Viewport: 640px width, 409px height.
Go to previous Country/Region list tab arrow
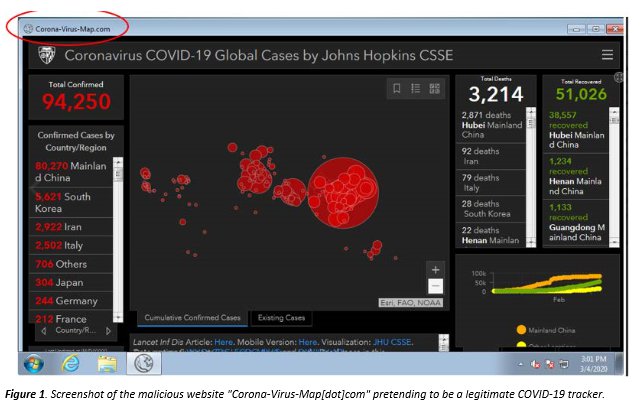44,331
